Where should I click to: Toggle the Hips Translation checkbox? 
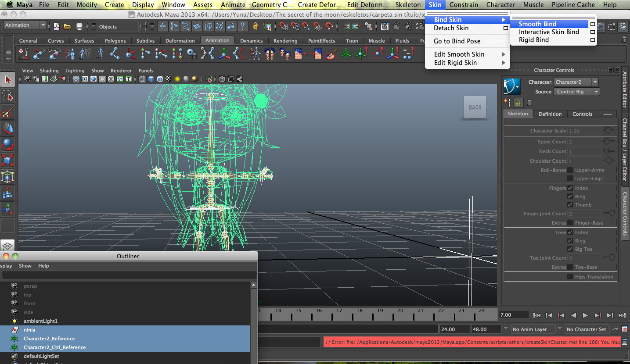[x=570, y=277]
